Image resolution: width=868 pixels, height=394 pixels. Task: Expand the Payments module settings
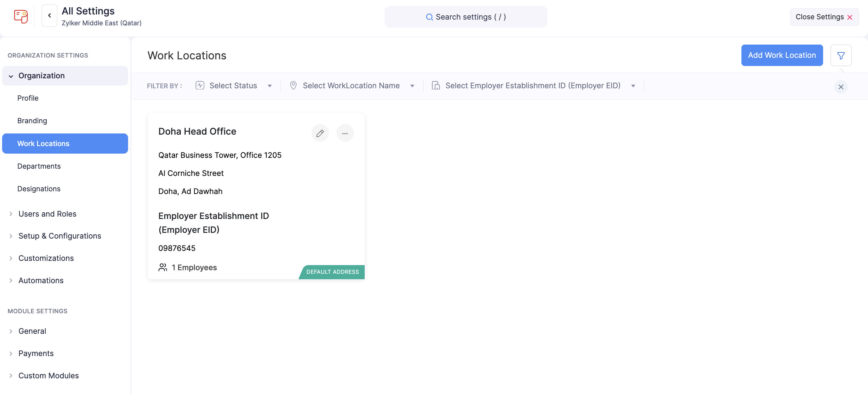point(36,353)
